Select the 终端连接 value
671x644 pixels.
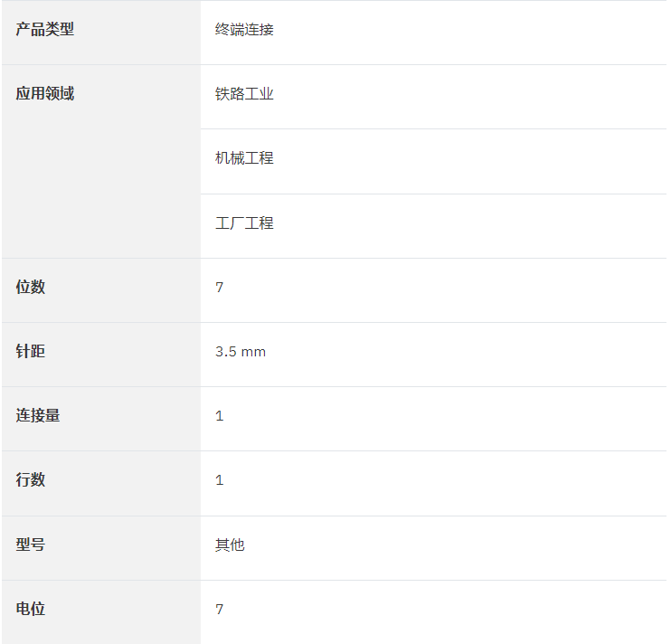pos(244,30)
